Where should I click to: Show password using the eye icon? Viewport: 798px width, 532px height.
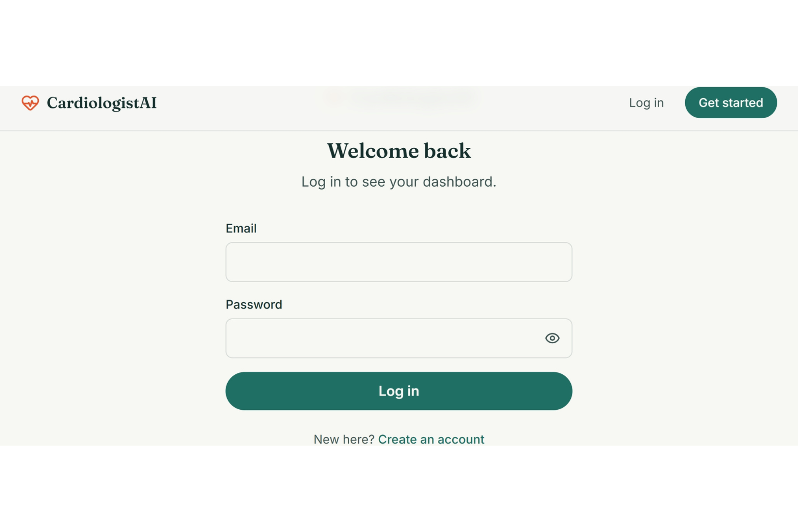pyautogui.click(x=552, y=338)
